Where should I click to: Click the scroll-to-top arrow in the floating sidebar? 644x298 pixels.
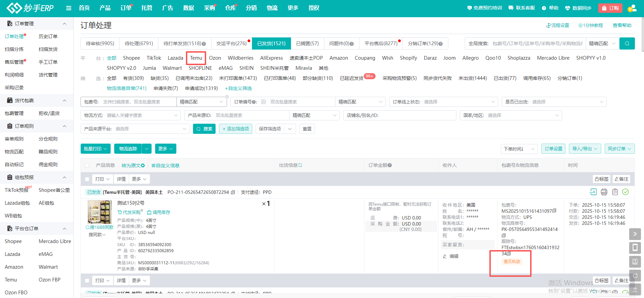point(635,289)
